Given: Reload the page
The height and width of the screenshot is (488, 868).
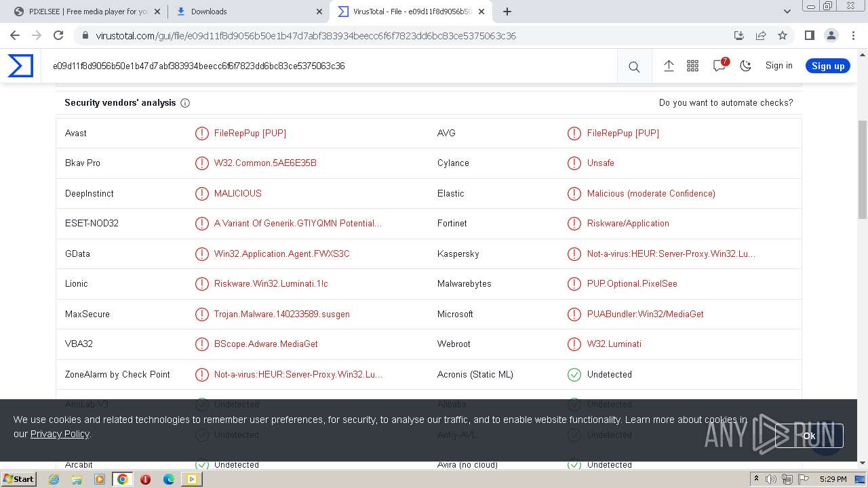Looking at the screenshot, I should 58,35.
